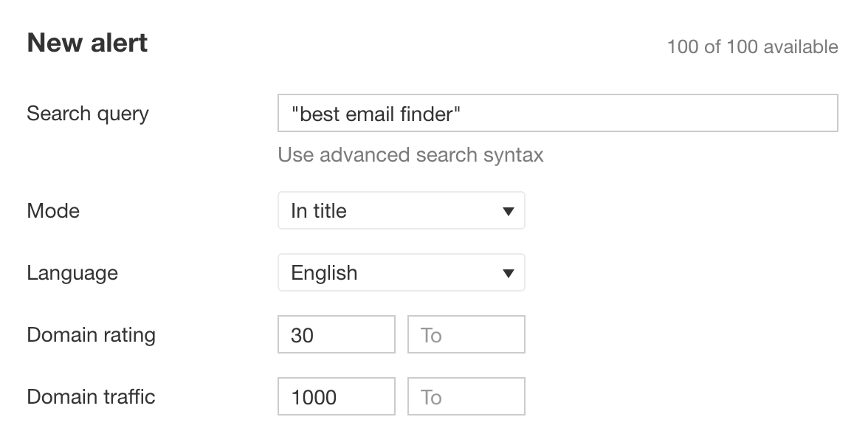The height and width of the screenshot is (431, 868).
Task: Click the Domain traffic label
Action: pyautogui.click(x=90, y=396)
